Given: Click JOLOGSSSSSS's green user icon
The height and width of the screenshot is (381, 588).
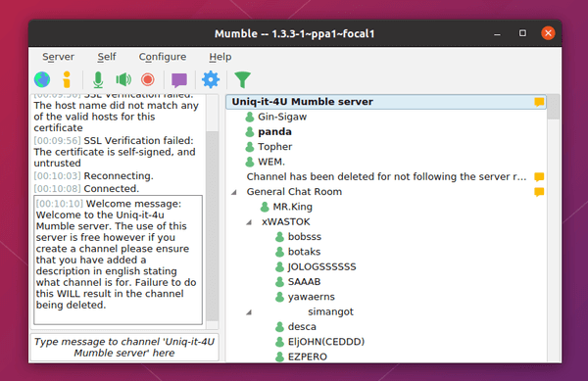Looking at the screenshot, I should tap(279, 266).
